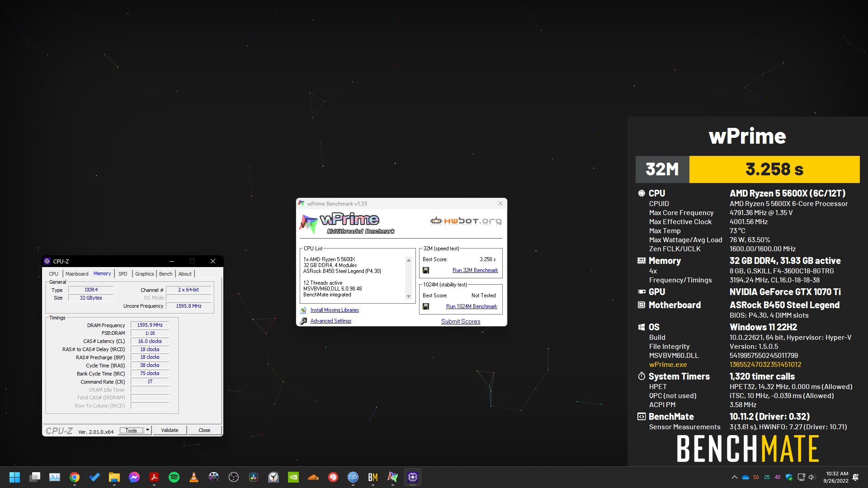The height and width of the screenshot is (488, 868).
Task: Launch Google Chrome from the taskbar
Action: pyautogui.click(x=75, y=477)
